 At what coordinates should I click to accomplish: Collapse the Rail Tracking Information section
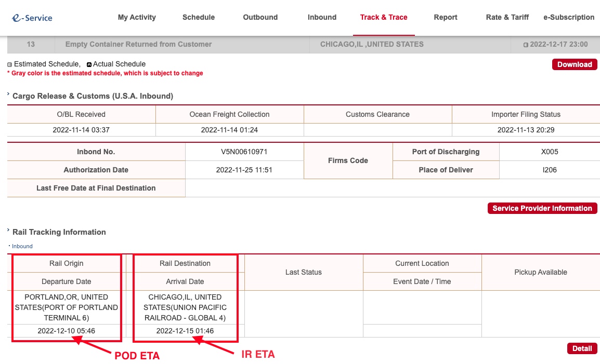click(9, 232)
